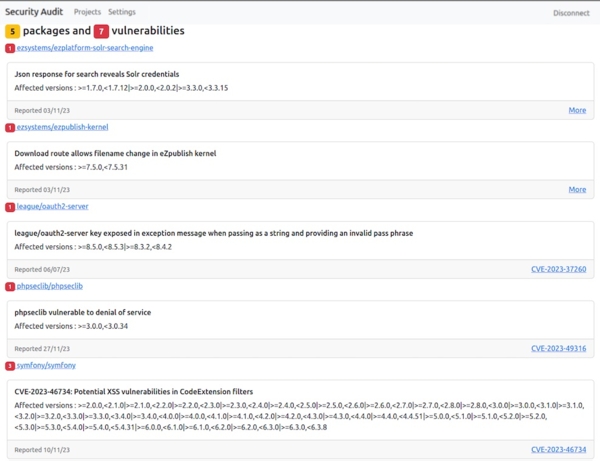Open the ezsystems/ezplatform-solr-search-engine package link
Image resolution: width=600 pixels, height=461 pixels.
point(85,48)
